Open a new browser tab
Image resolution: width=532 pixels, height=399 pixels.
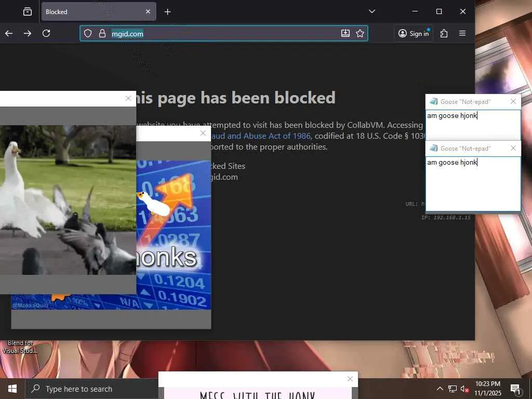click(167, 12)
